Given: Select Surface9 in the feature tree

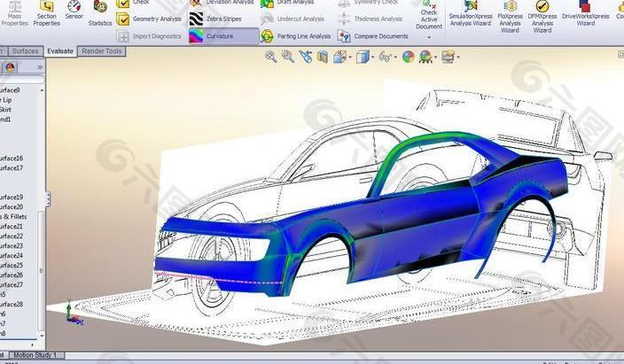Looking at the screenshot, I should 10,90.
